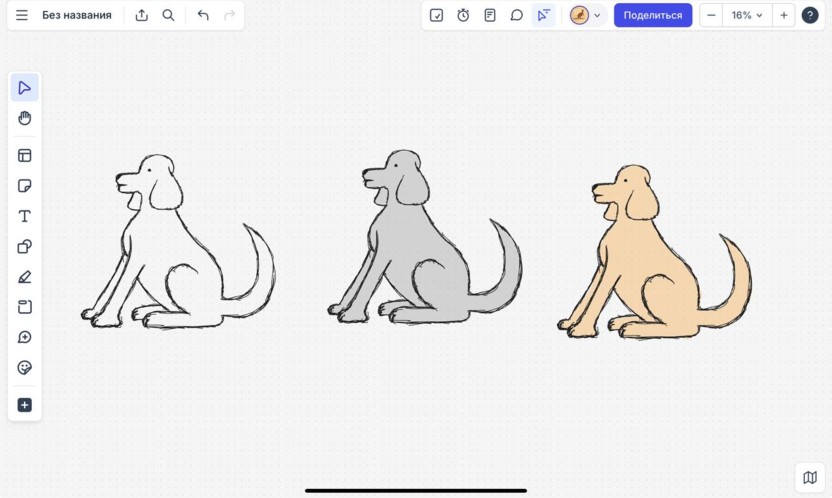The height and width of the screenshot is (498, 832).
Task: Open the stickers and emoji tool
Action: point(24,368)
